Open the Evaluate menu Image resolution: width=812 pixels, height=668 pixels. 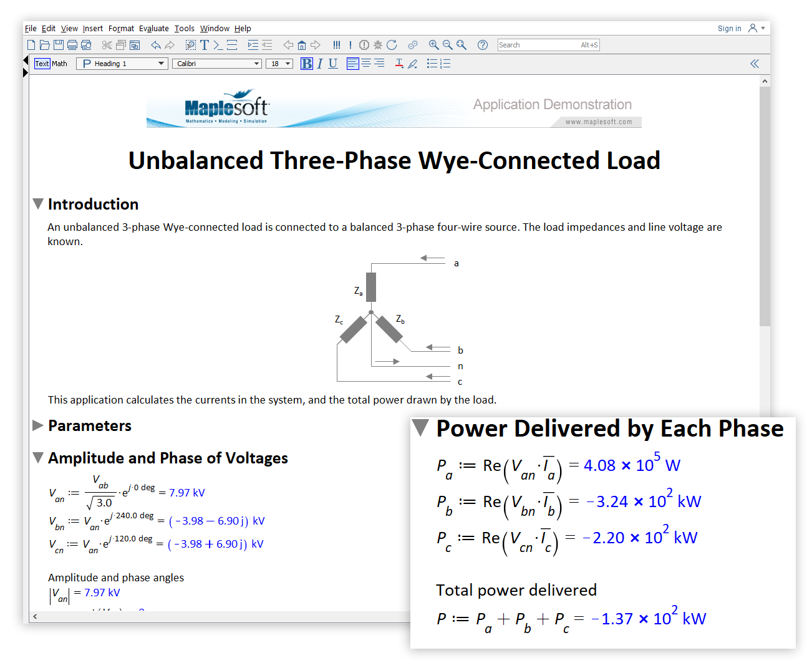153,29
